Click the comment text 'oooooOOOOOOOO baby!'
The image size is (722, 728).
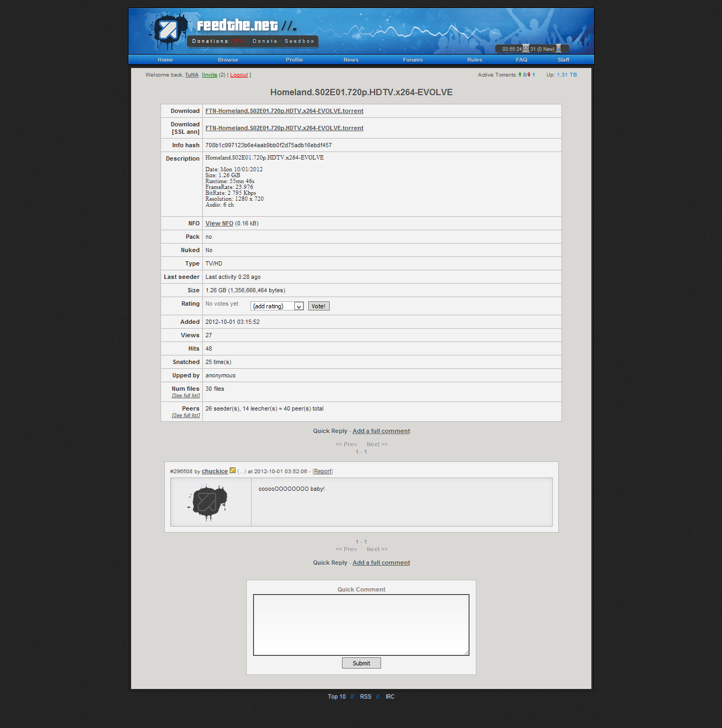point(292,489)
